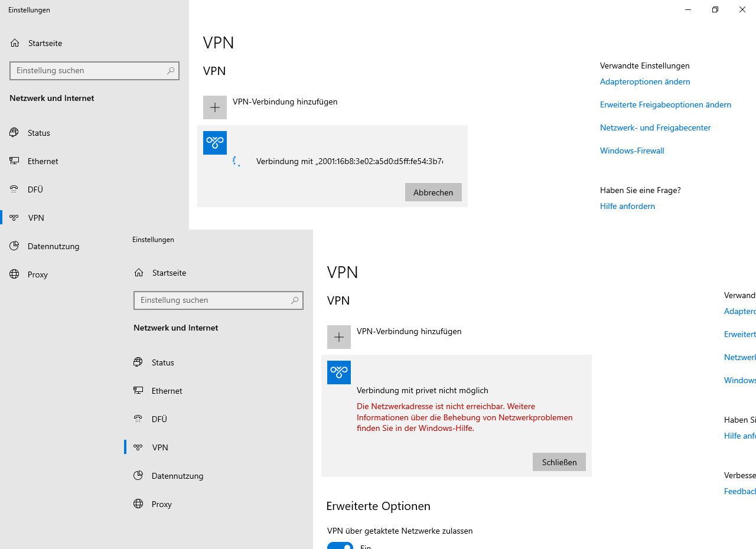Click Haben Sie eine Frage? text, upper window
This screenshot has width=756, height=549.
click(x=640, y=190)
